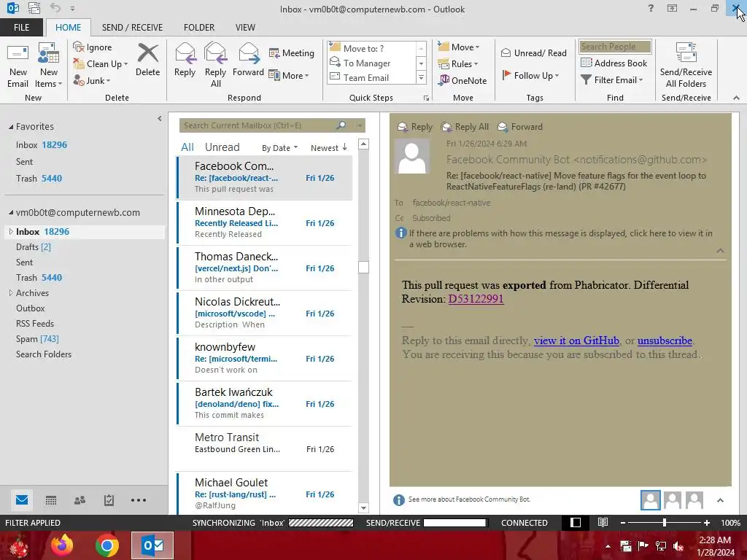Viewport: 747px width, 560px height.
Task: Click Reply All in the reading pane
Action: coord(465,127)
